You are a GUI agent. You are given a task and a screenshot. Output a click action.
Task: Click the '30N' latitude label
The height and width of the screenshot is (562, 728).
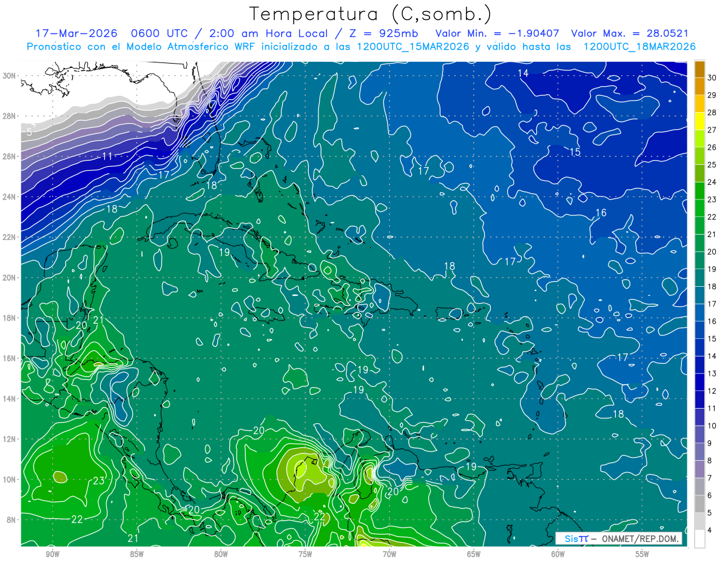10,76
